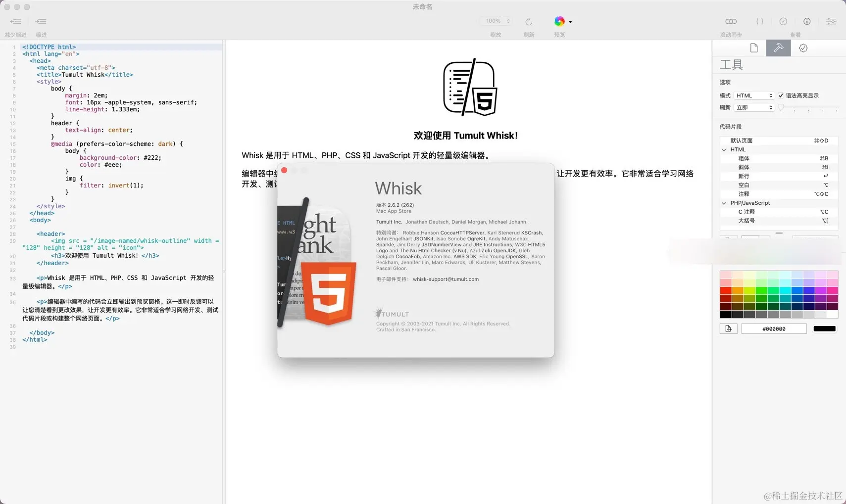
Task: Close the About Whisk window with red button
Action: tap(284, 170)
